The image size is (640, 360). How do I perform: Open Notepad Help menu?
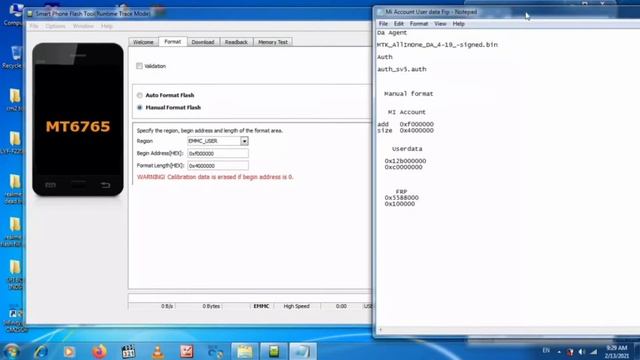pyautogui.click(x=458, y=24)
